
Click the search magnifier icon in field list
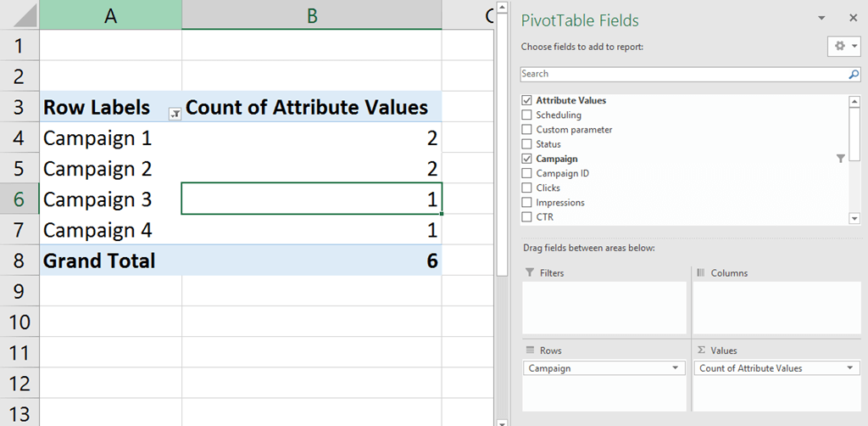click(x=854, y=74)
